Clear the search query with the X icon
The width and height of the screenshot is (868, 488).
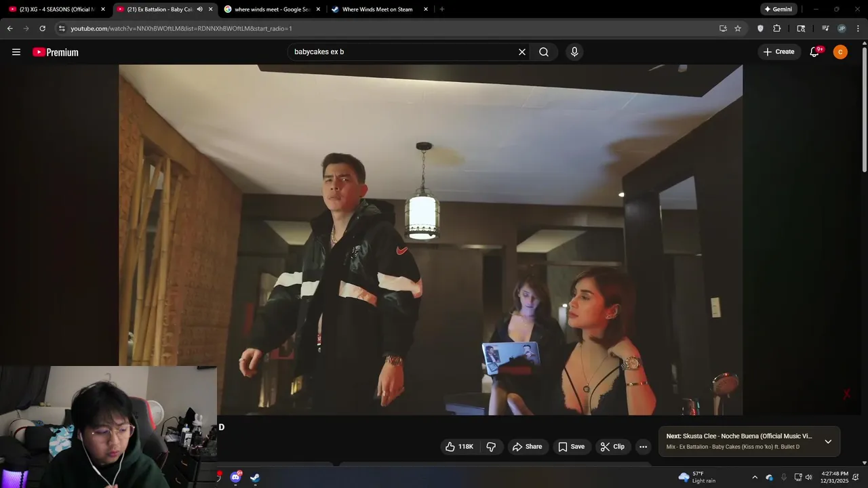point(522,52)
